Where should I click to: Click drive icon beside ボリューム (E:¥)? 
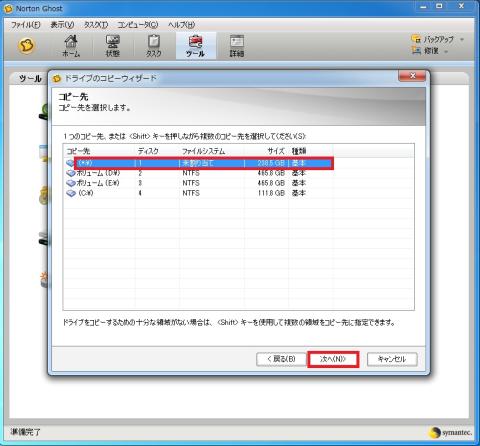pyautogui.click(x=71, y=183)
